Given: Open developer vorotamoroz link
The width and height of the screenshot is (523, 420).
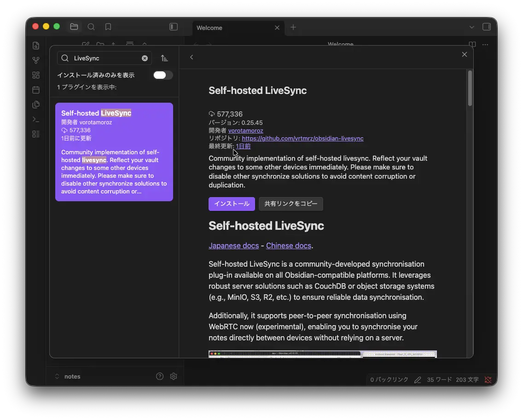Looking at the screenshot, I should pos(245,130).
